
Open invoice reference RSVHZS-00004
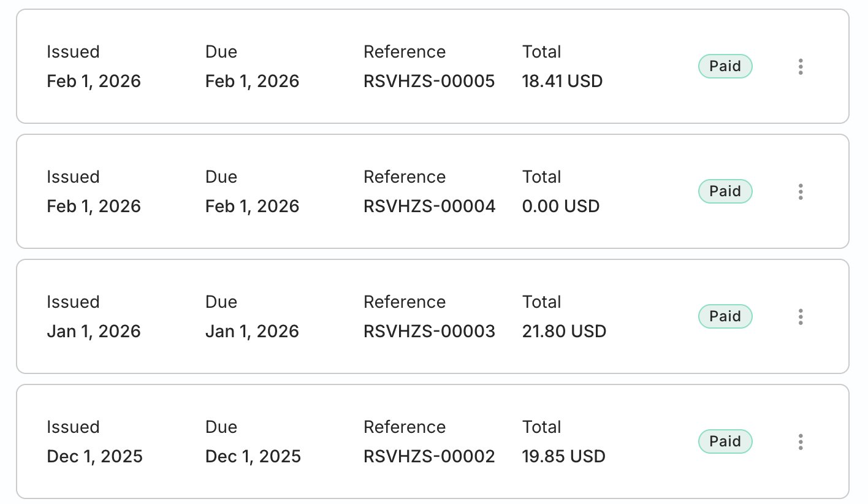[x=429, y=207]
